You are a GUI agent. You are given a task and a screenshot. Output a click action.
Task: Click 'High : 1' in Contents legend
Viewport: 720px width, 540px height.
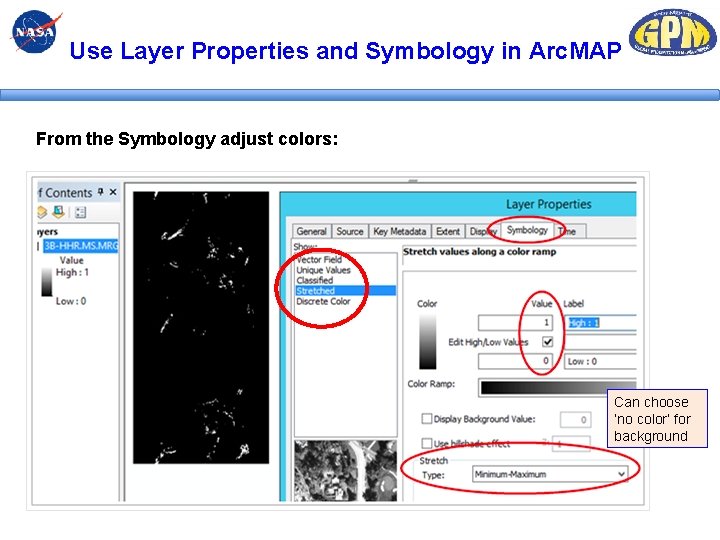point(72,272)
